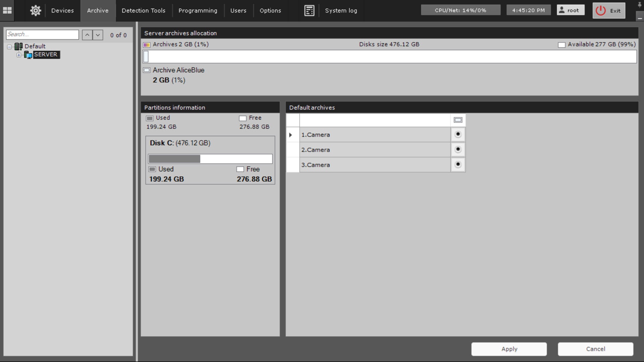Click the settings gear icon

pos(36,10)
